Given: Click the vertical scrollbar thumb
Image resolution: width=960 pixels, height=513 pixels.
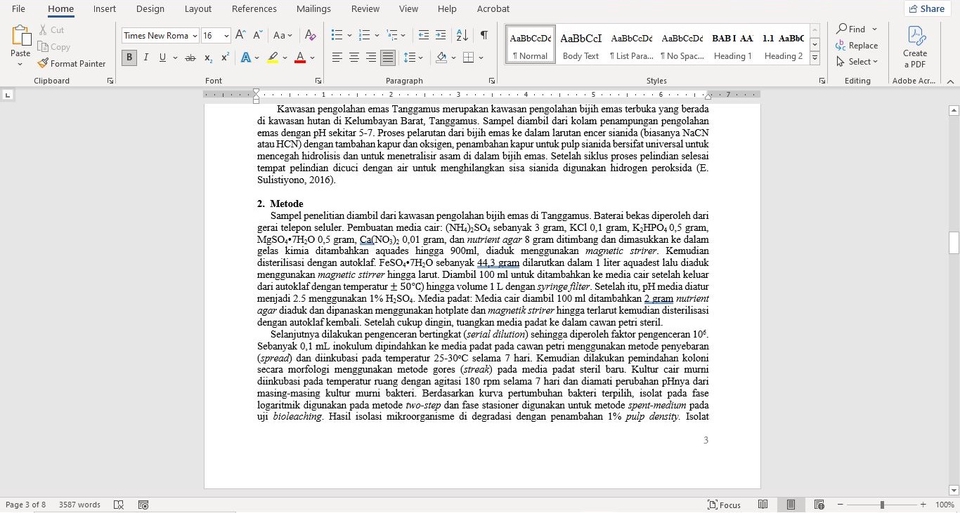Looking at the screenshot, I should click(953, 242).
